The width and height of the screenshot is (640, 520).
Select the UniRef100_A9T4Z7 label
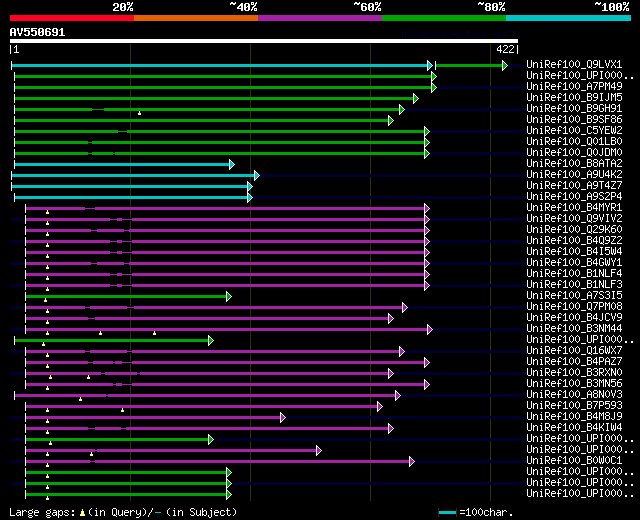[574, 185]
